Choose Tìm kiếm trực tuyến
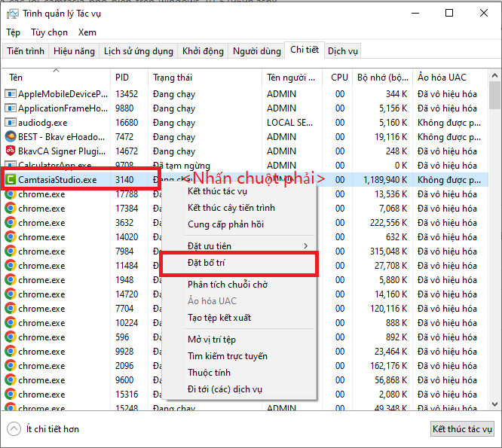Screen dimensions: 502x448 click(240, 356)
